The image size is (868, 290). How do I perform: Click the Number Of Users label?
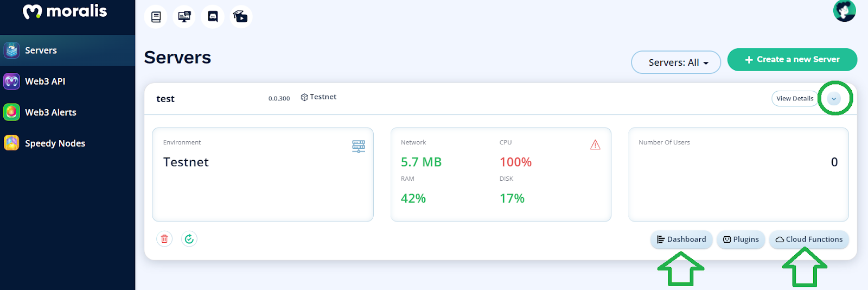664,142
